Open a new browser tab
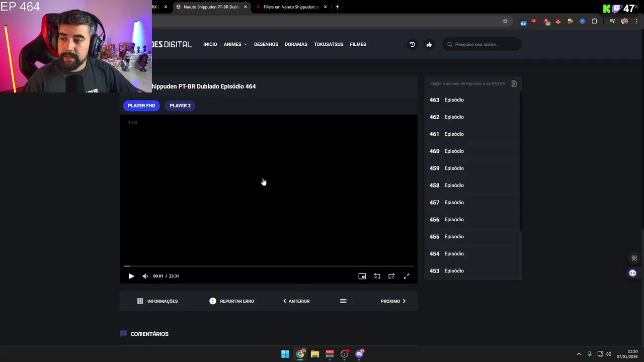 point(337,7)
